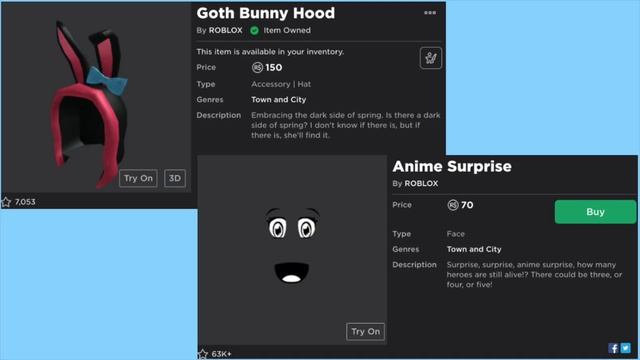Click the 63K+ favorites count
This screenshot has width=640, height=360.
tap(221, 354)
